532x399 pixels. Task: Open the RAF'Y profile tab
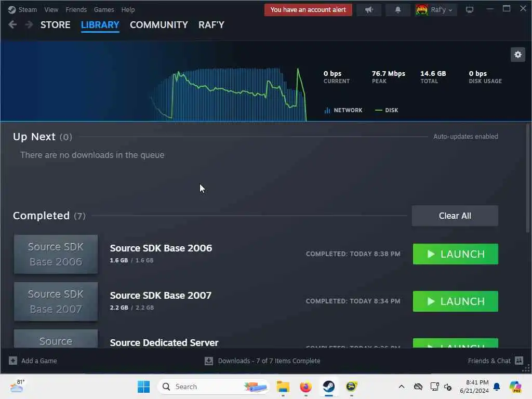tap(211, 25)
